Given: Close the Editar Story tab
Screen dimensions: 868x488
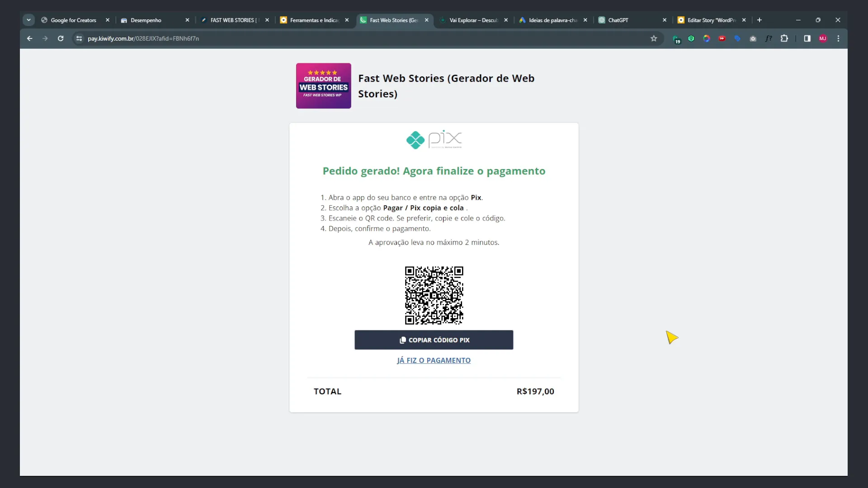Looking at the screenshot, I should [744, 20].
